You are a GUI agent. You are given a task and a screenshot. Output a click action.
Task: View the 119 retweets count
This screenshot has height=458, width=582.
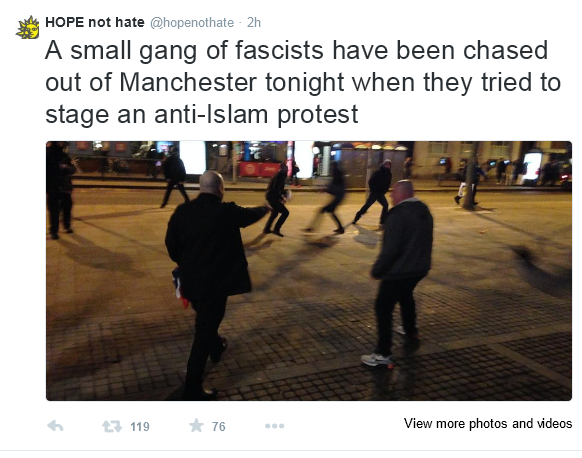click(140, 426)
